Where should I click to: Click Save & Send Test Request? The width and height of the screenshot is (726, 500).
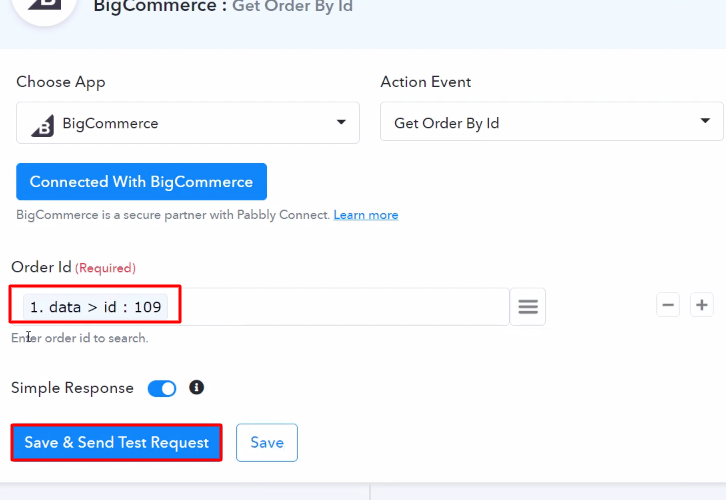tap(116, 443)
